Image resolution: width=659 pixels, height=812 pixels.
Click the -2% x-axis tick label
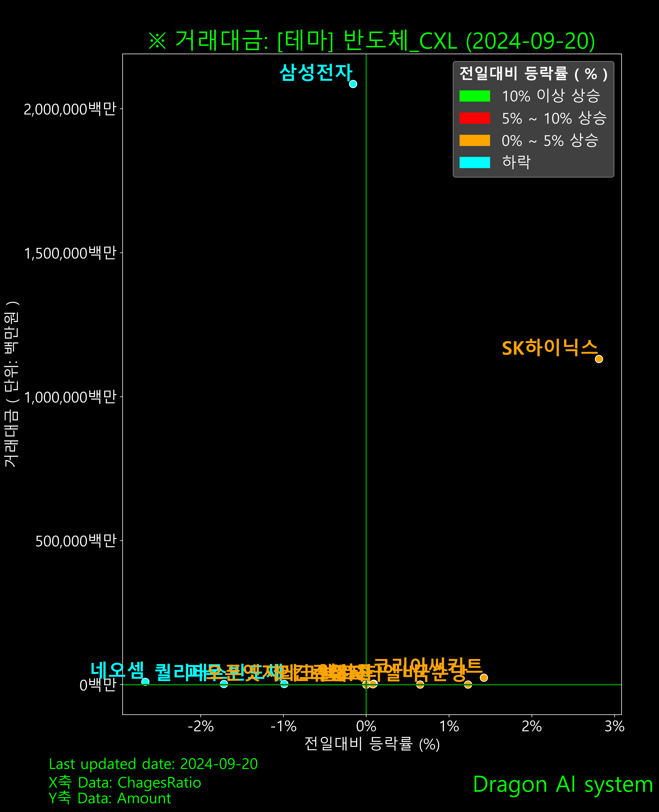coord(201,726)
